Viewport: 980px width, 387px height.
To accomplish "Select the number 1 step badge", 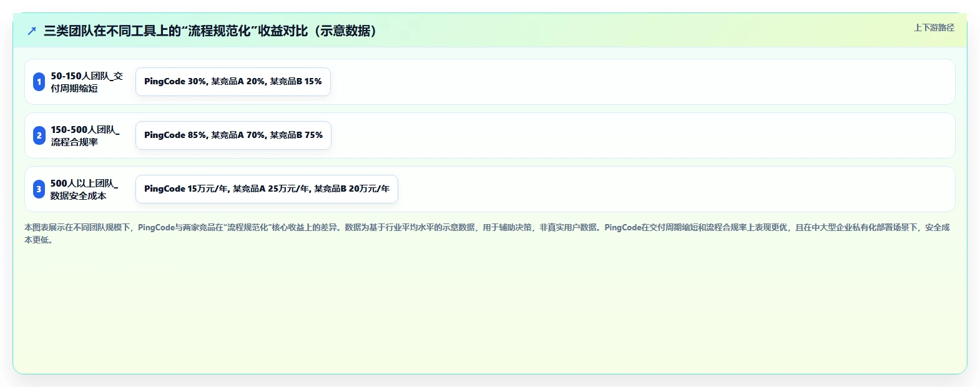I will [x=39, y=82].
